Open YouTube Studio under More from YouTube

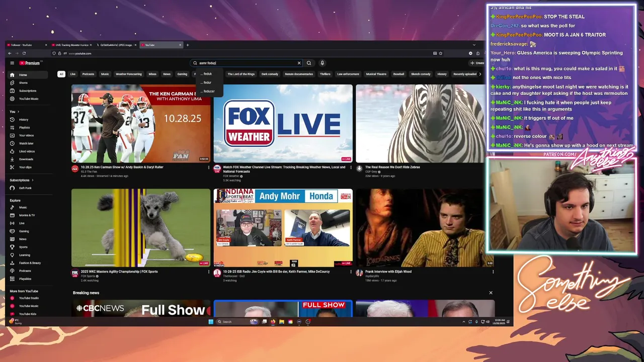click(x=29, y=298)
